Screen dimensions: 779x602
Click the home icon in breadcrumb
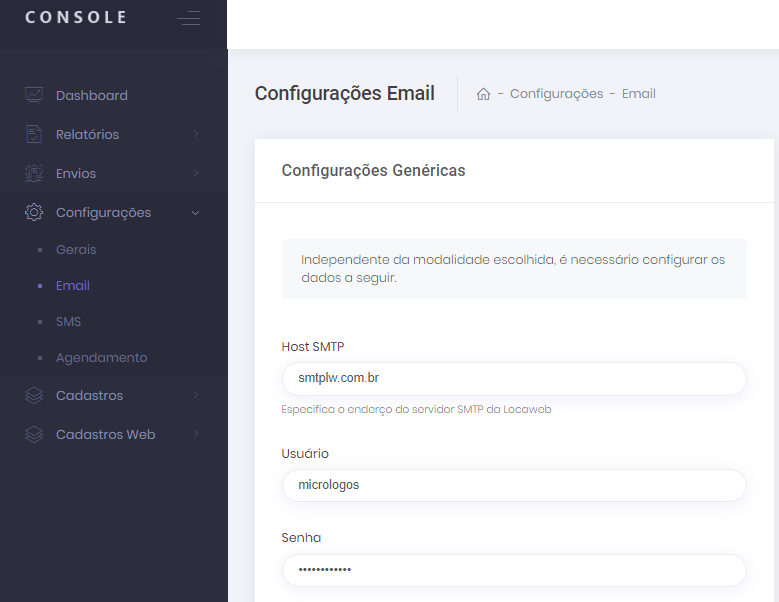click(x=483, y=94)
